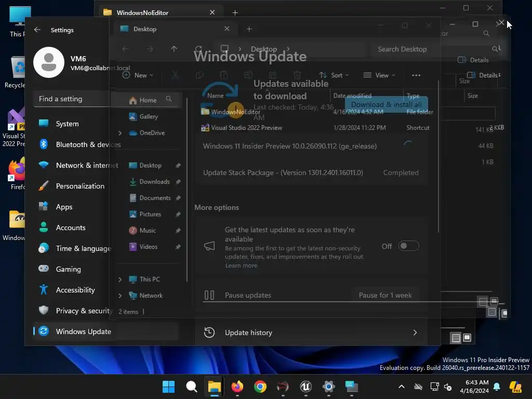Expand This PC in navigation pane
The width and height of the screenshot is (532, 399).
pos(120,280)
